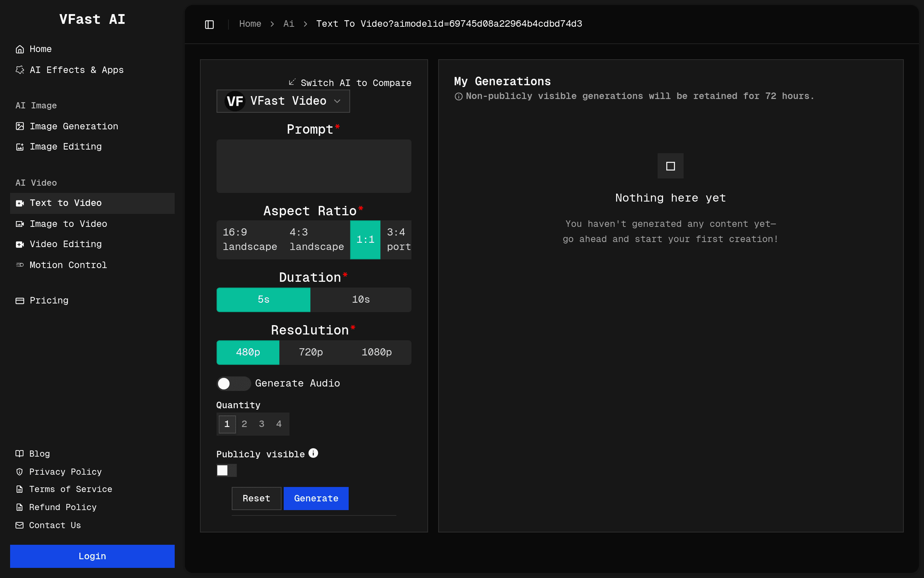Select 4:3 landscape aspect ratio
This screenshot has width=924, height=578.
click(x=317, y=240)
